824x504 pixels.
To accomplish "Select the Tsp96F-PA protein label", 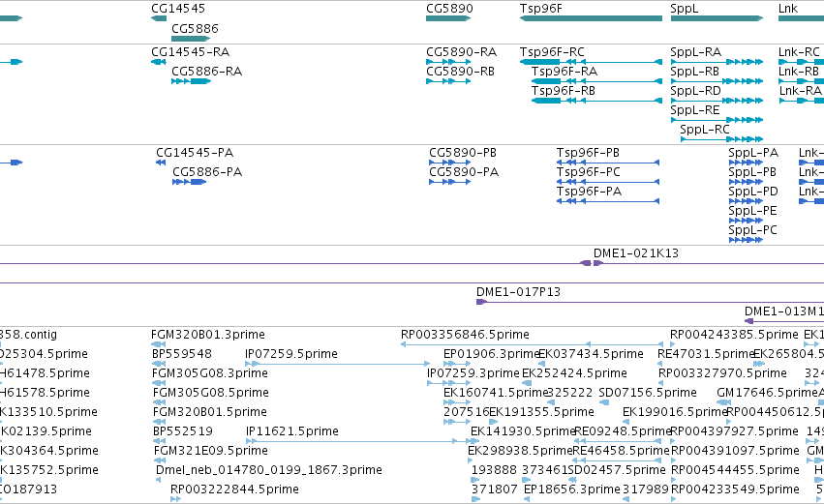I will pos(589,192).
